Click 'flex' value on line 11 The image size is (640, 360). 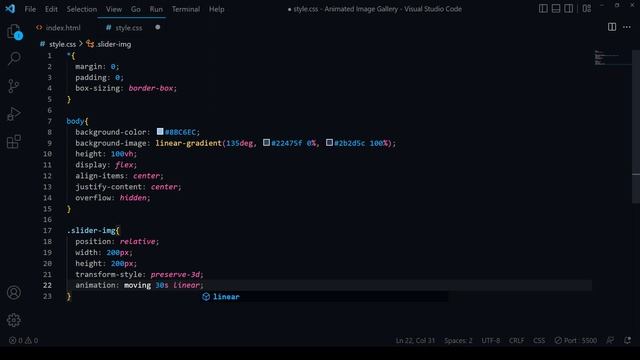tap(124, 165)
